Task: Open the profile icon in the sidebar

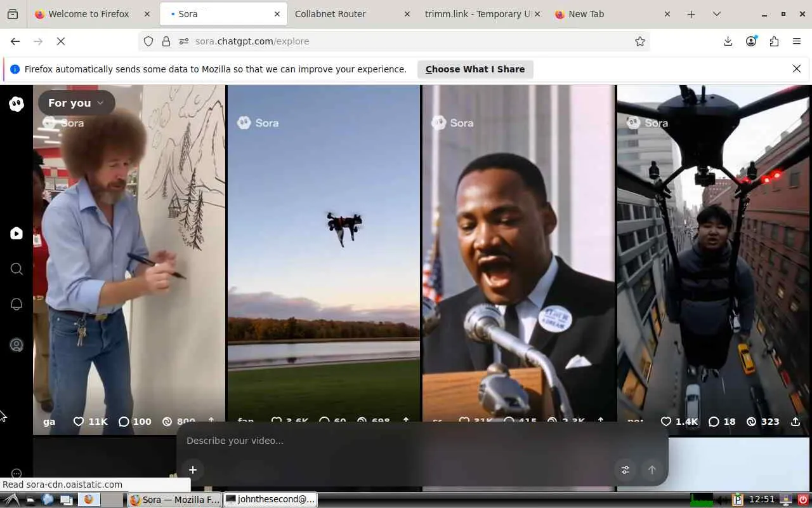Action: coord(16,345)
